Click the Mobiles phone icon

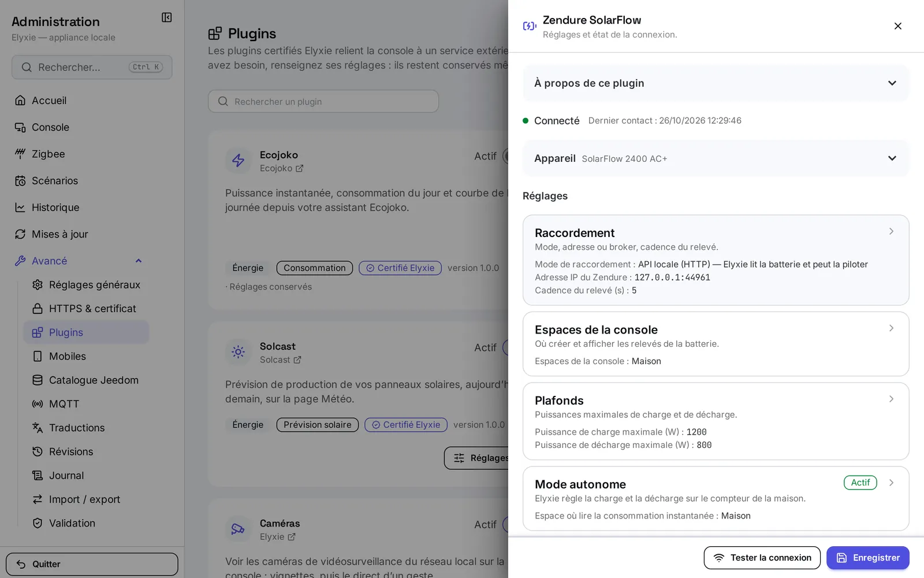pos(38,357)
